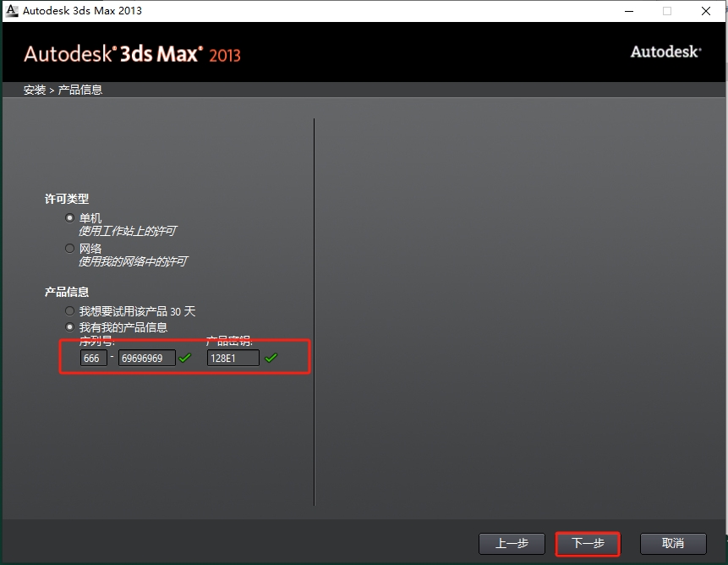728x565 pixels.
Task: Click the Autodesk logo at top right
Action: point(665,52)
